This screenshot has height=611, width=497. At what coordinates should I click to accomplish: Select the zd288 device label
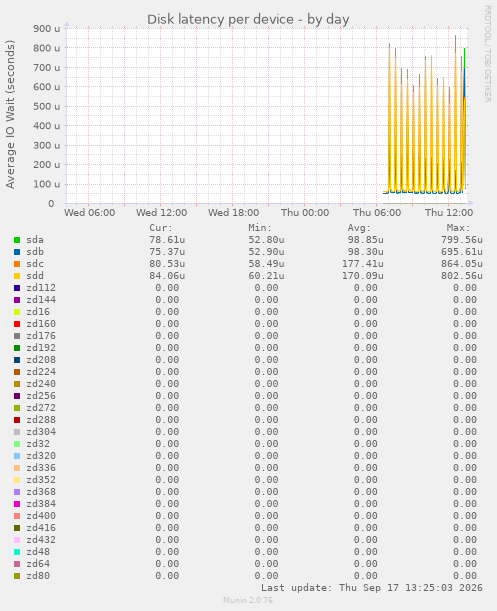point(41,420)
